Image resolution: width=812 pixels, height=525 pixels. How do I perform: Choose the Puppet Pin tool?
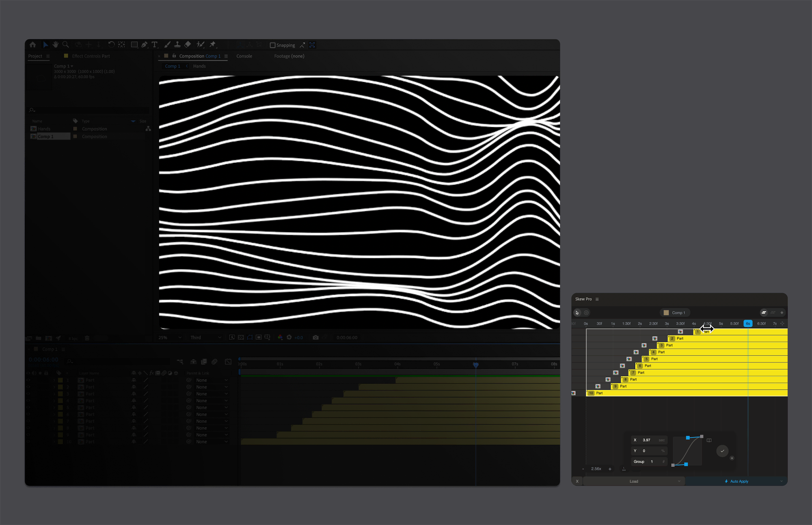213,45
